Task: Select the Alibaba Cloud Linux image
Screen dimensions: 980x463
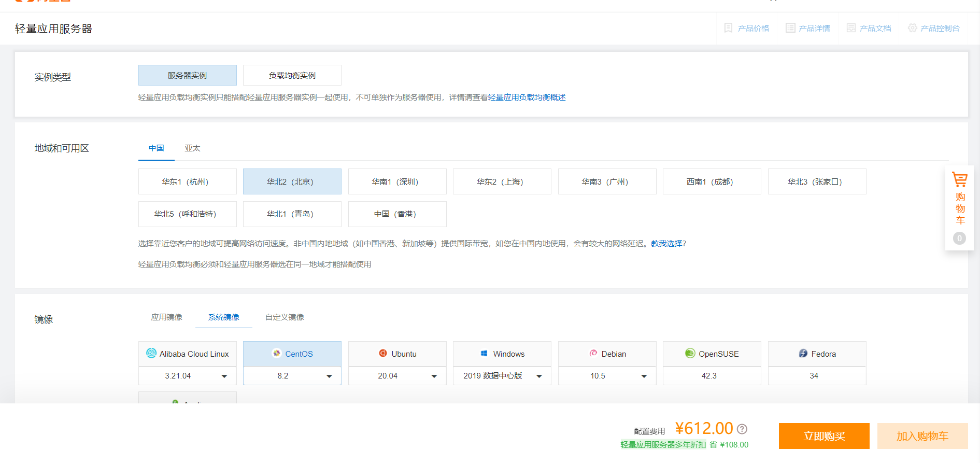Action: pyautogui.click(x=188, y=354)
